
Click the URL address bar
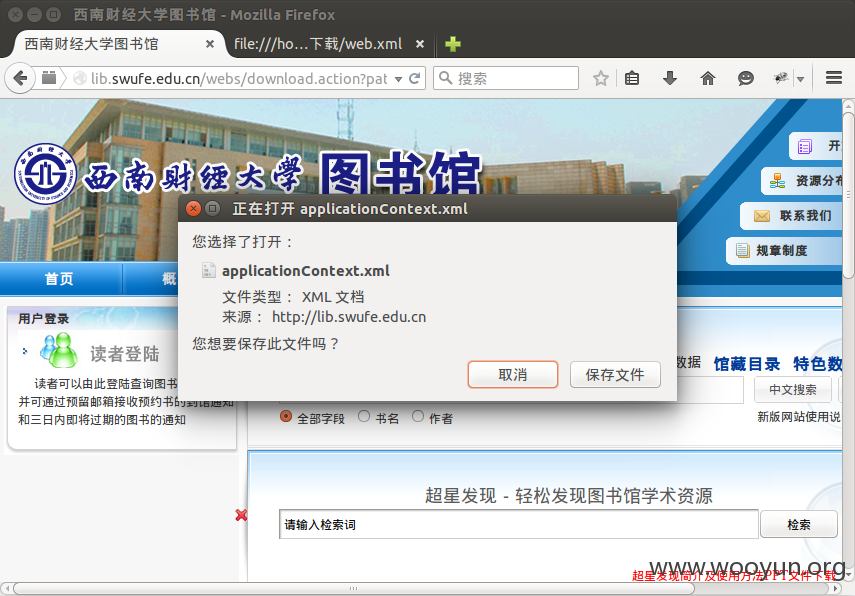(x=238, y=79)
